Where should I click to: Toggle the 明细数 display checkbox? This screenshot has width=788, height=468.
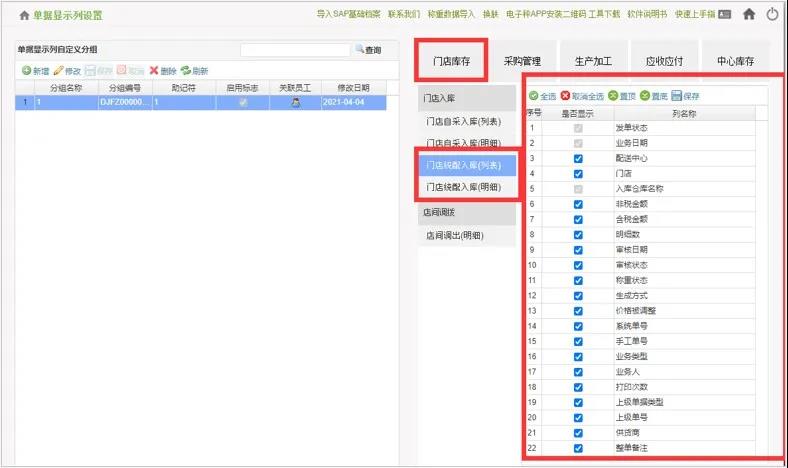(578, 235)
